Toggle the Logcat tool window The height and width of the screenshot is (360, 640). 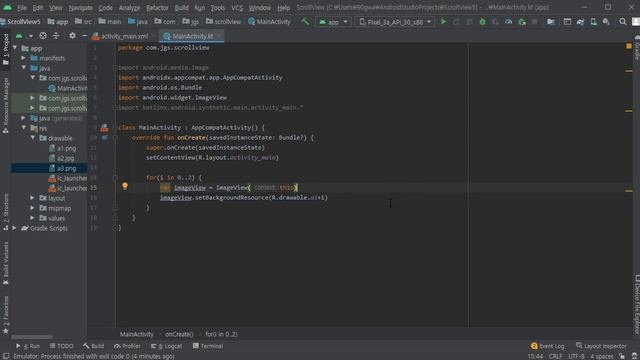(x=167, y=346)
